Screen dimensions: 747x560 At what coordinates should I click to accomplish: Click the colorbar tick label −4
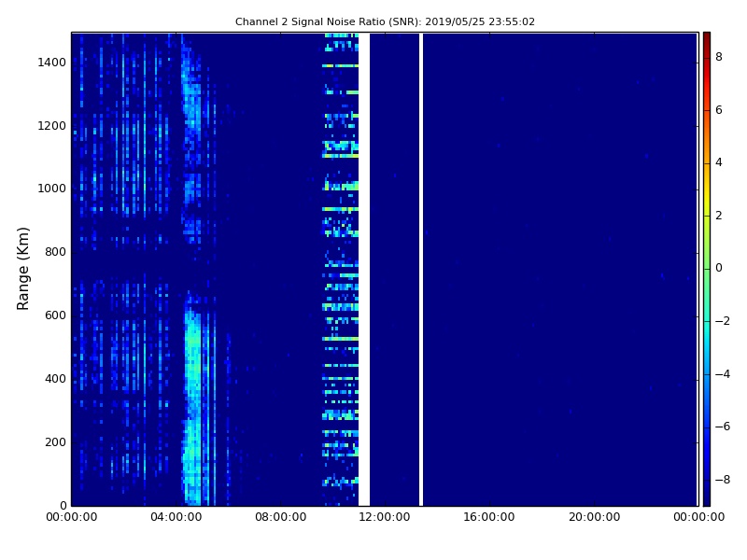(x=722, y=374)
